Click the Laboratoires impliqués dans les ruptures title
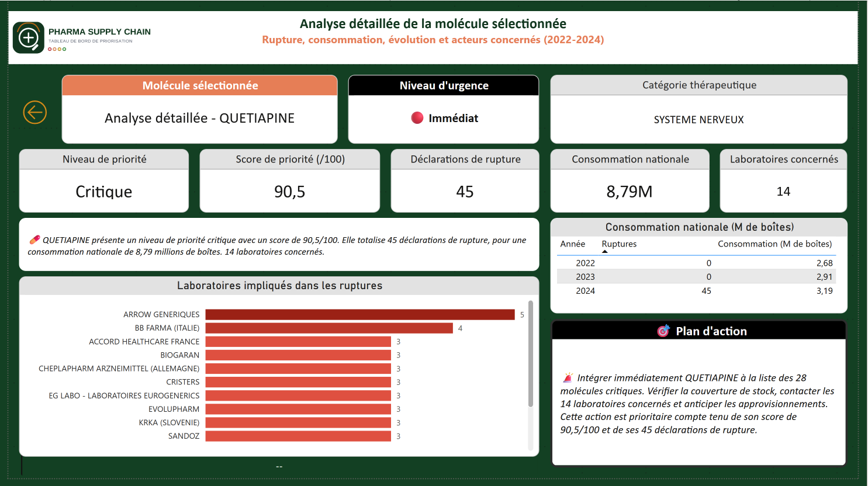Image resolution: width=868 pixels, height=486 pixels. tap(279, 286)
